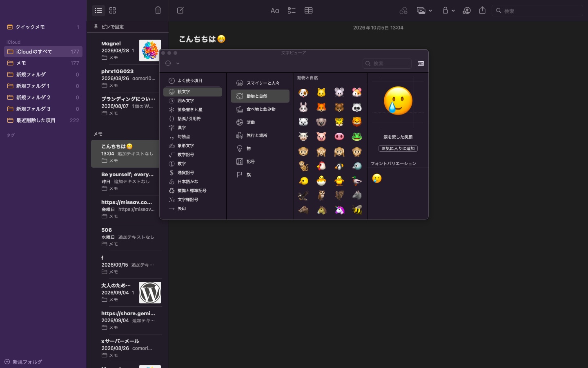Pick the owl emoji
Viewport: 588px width, 368px height.
click(321, 195)
